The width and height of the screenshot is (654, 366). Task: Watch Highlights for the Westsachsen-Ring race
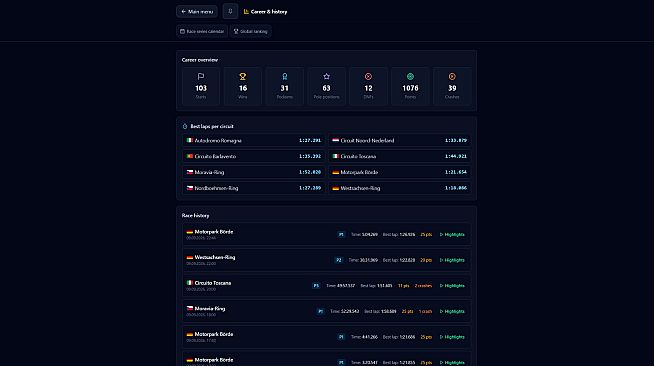452,260
